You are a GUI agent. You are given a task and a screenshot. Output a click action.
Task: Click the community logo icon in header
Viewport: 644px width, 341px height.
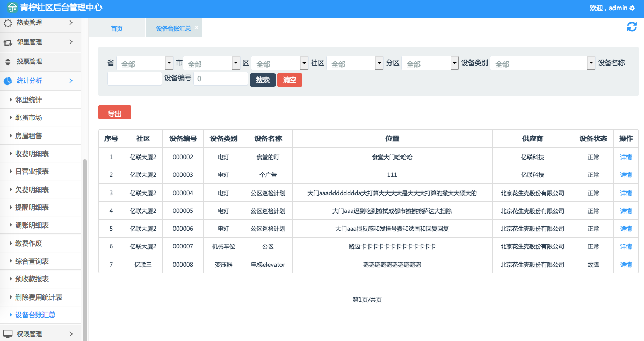tap(12, 8)
